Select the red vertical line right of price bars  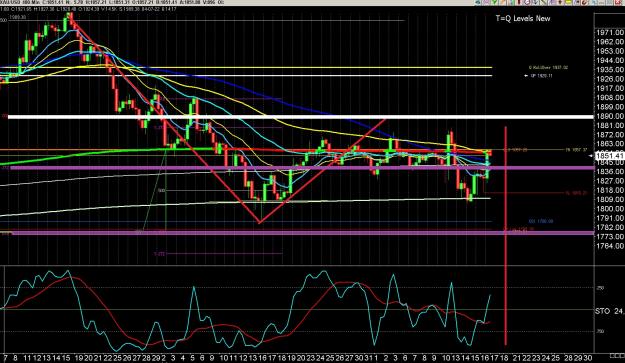[506, 235]
